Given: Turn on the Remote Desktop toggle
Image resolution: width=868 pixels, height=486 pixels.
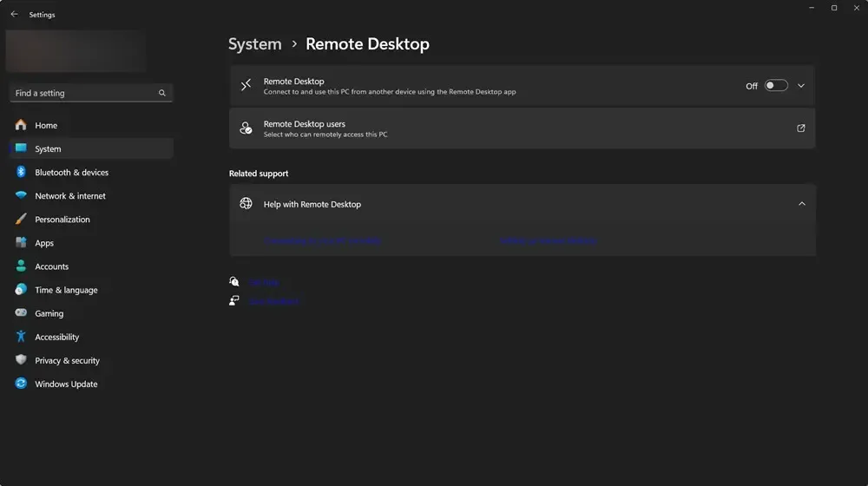Looking at the screenshot, I should (x=775, y=85).
